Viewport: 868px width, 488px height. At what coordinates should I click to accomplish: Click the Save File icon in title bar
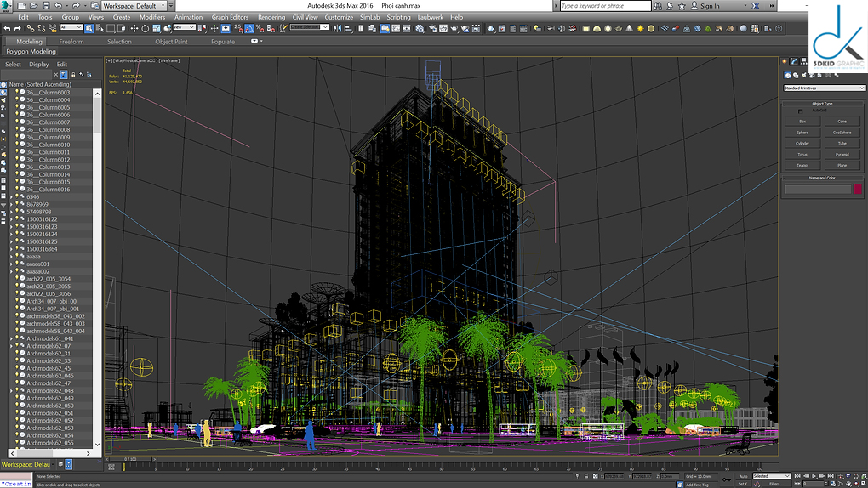46,6
